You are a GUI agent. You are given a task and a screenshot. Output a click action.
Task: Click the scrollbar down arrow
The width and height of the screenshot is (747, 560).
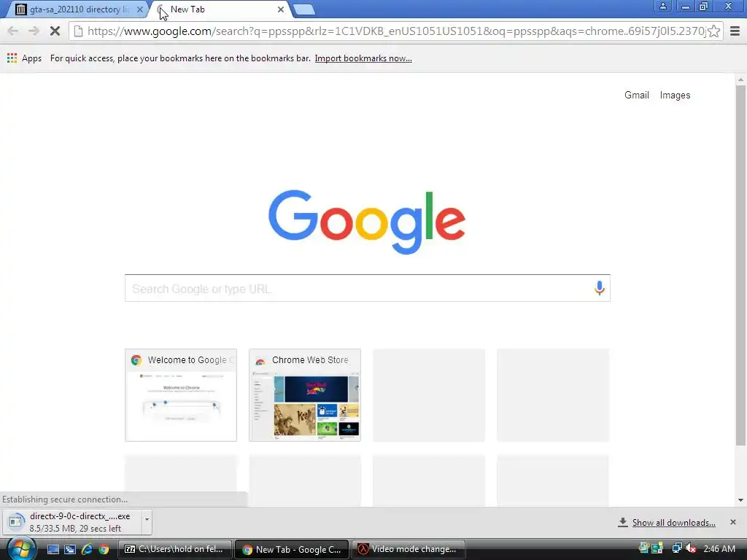(740, 500)
